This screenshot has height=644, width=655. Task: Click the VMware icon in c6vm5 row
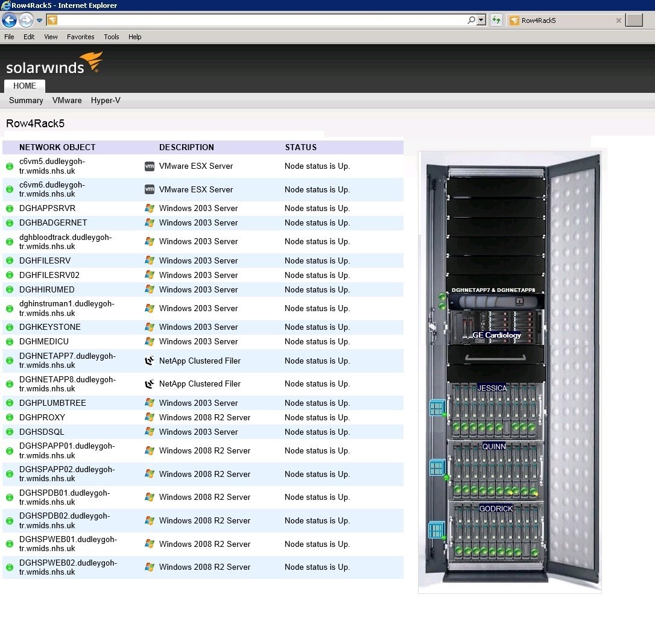[149, 166]
